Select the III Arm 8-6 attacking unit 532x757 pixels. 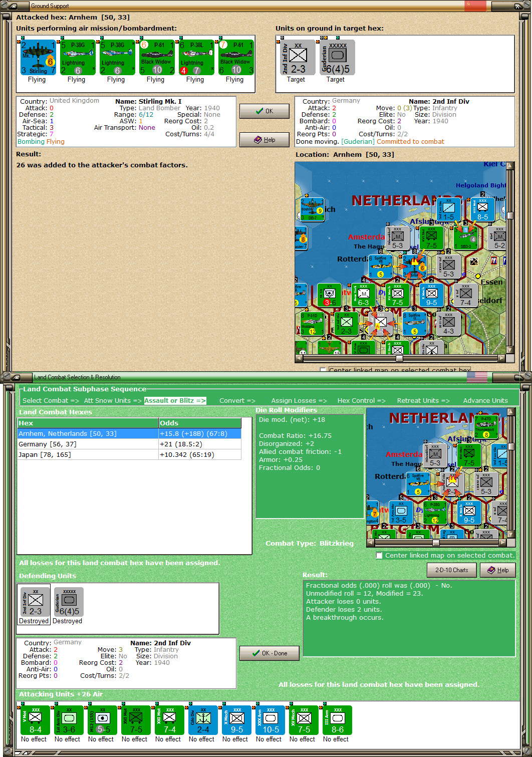click(x=337, y=721)
